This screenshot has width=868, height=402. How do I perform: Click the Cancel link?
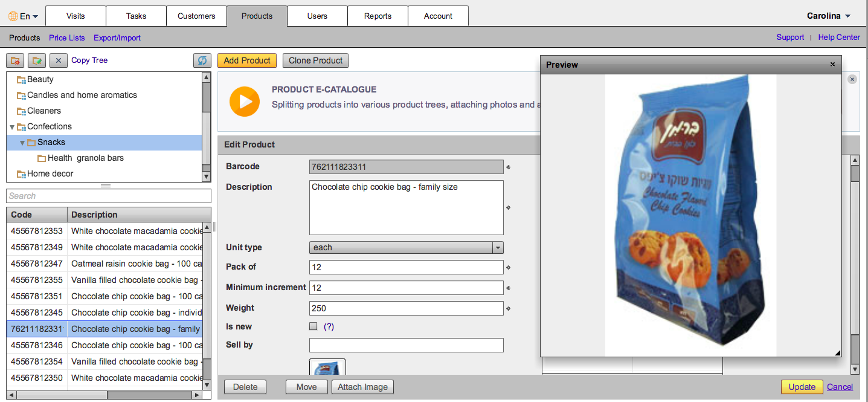840,387
